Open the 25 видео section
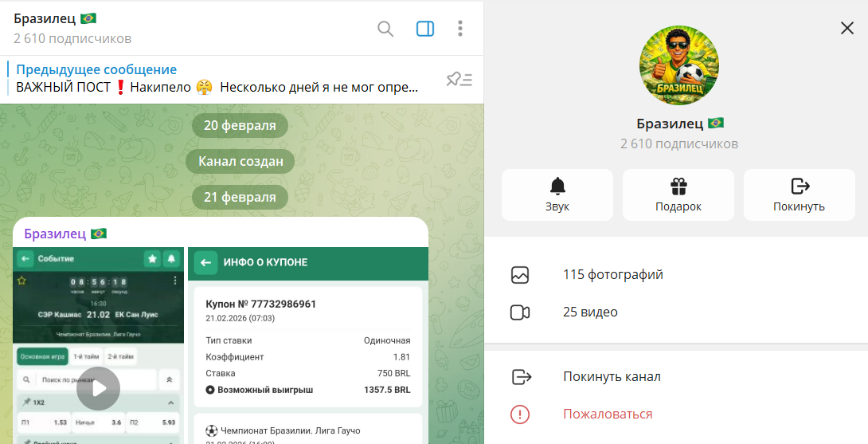Viewport: 868px width, 444px height. pyautogui.click(x=590, y=312)
